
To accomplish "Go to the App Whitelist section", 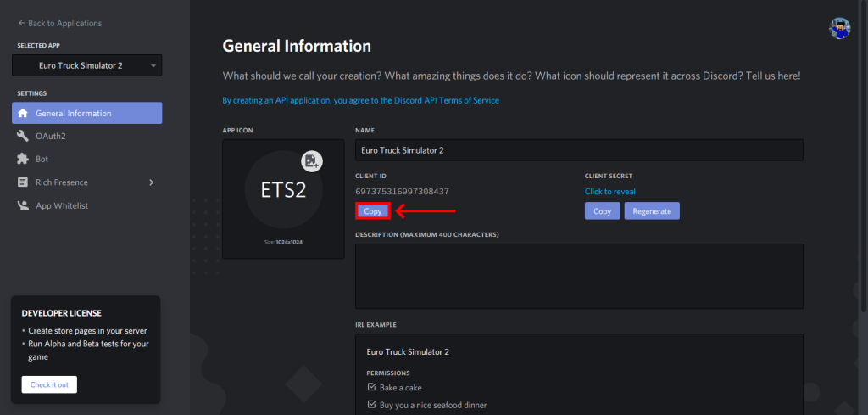I will [62, 205].
